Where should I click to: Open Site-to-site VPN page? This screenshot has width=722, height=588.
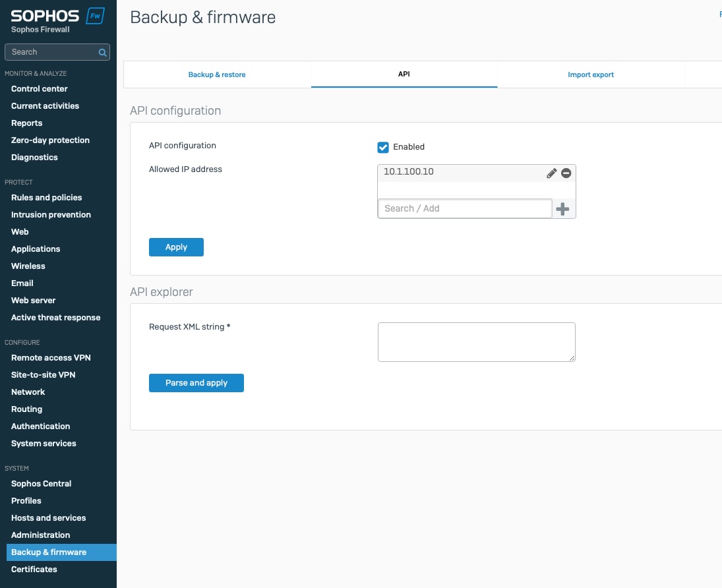coord(44,375)
